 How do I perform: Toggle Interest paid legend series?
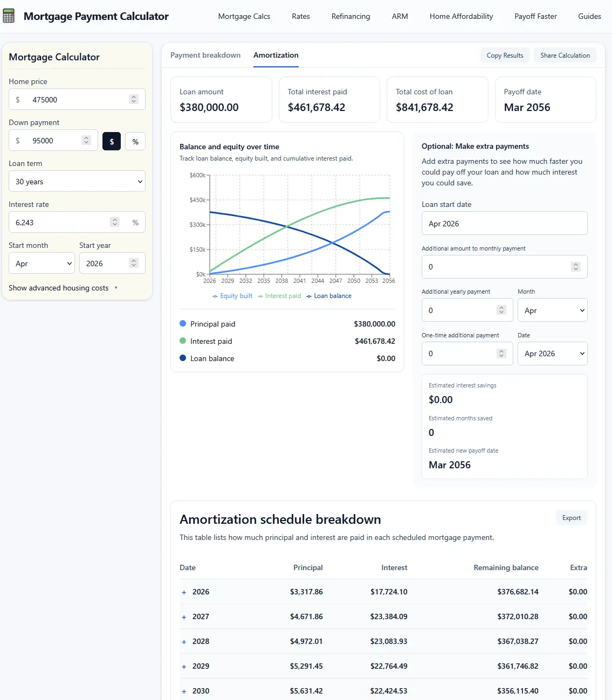[279, 296]
